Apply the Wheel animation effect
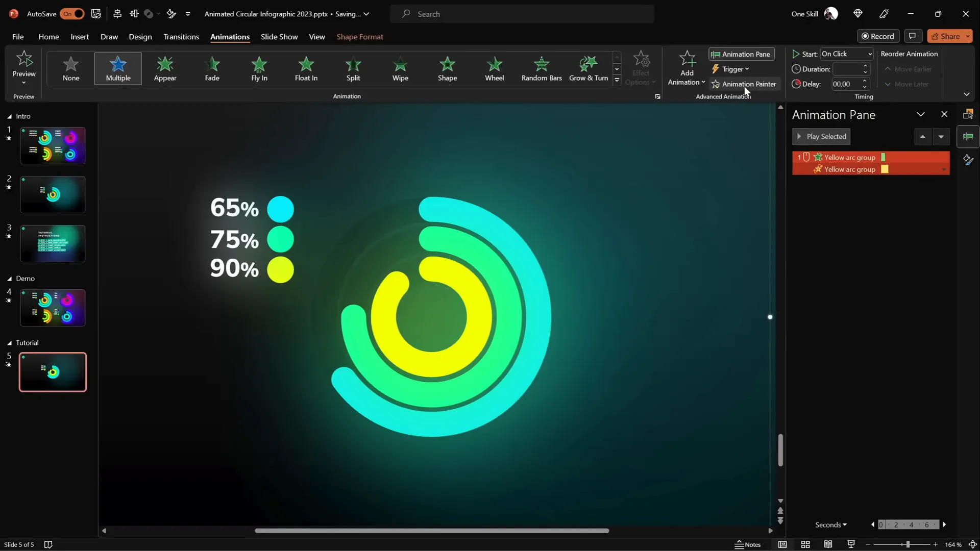 click(x=494, y=69)
